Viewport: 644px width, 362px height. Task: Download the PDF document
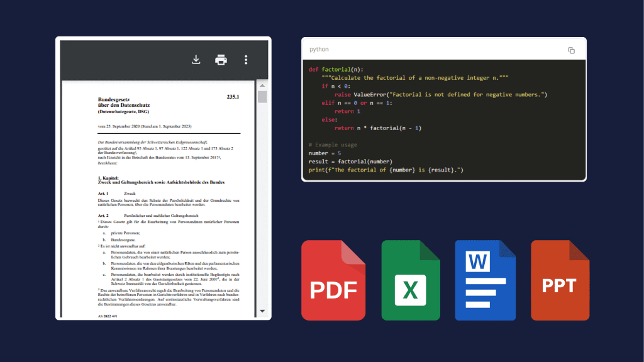[196, 60]
